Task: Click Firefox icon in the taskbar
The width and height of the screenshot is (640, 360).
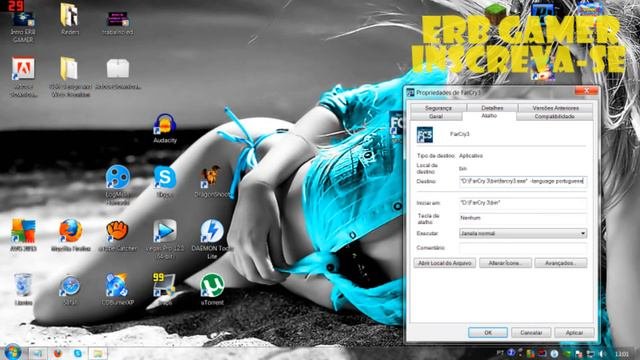Action: [58, 353]
